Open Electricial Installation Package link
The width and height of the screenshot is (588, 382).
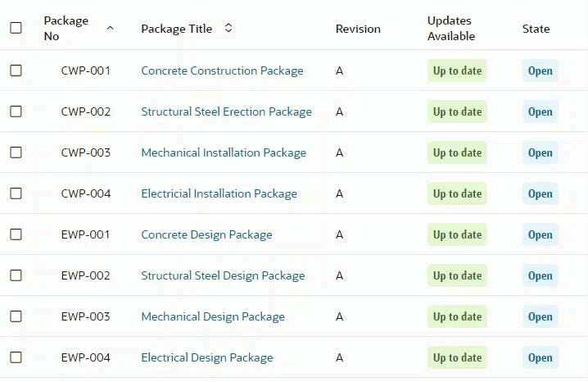pyautogui.click(x=219, y=193)
